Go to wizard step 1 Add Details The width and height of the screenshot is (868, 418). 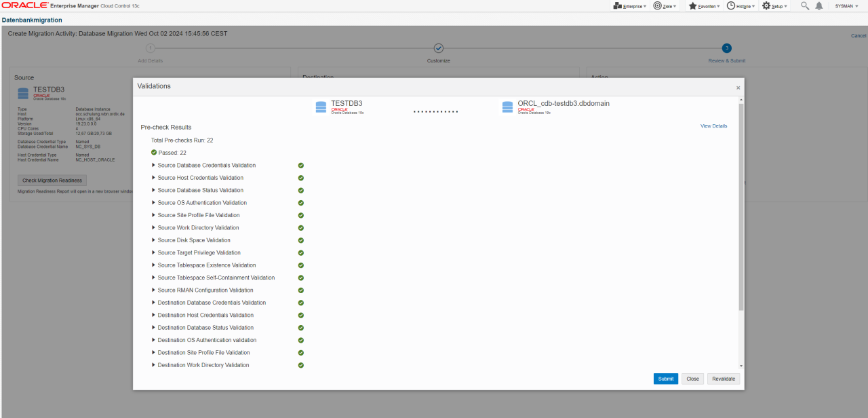pos(151,48)
